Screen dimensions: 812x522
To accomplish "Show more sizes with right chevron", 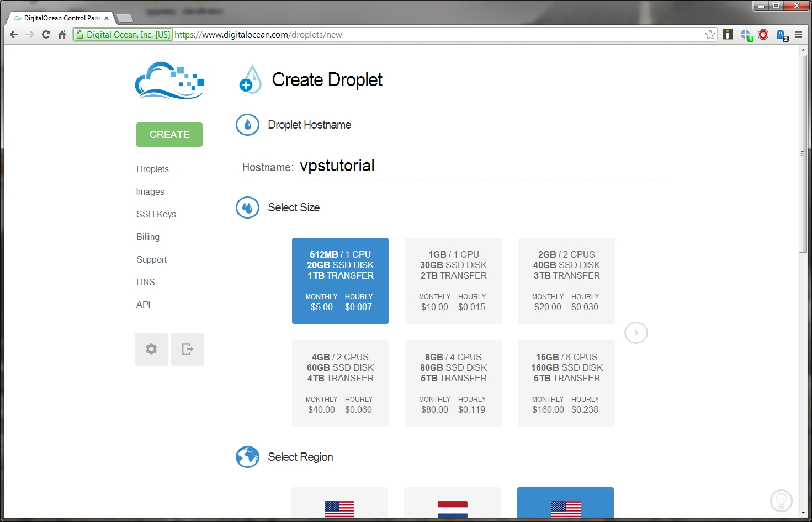I will (636, 333).
